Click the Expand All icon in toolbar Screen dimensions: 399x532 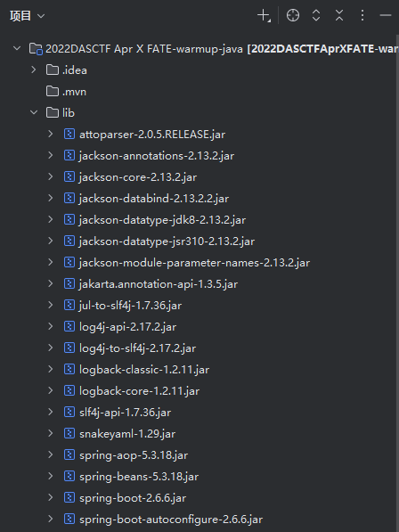[x=316, y=16]
